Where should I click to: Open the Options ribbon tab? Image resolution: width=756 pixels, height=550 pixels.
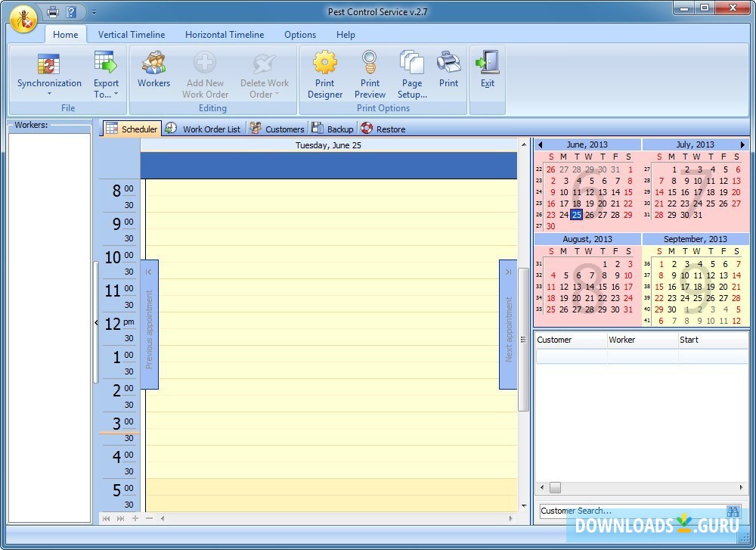point(300,35)
